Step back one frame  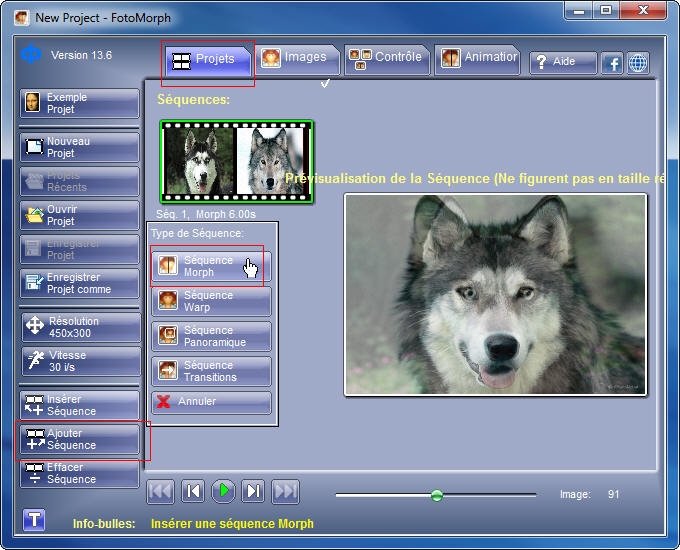(193, 491)
